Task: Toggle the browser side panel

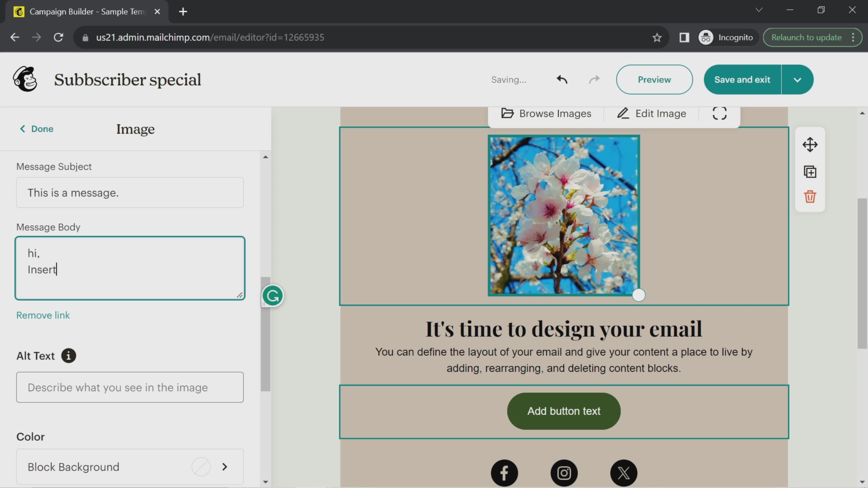Action: point(684,37)
